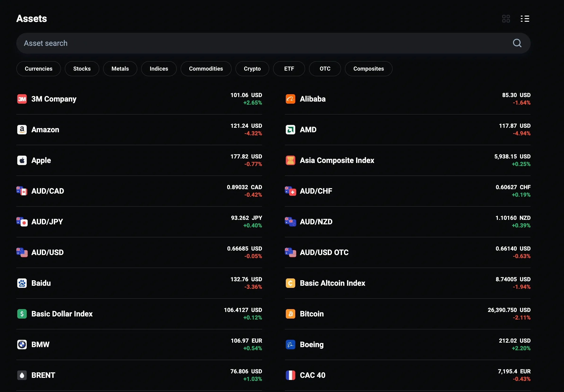The width and height of the screenshot is (564, 392).
Task: Filter the list by ETF
Action: coord(289,69)
